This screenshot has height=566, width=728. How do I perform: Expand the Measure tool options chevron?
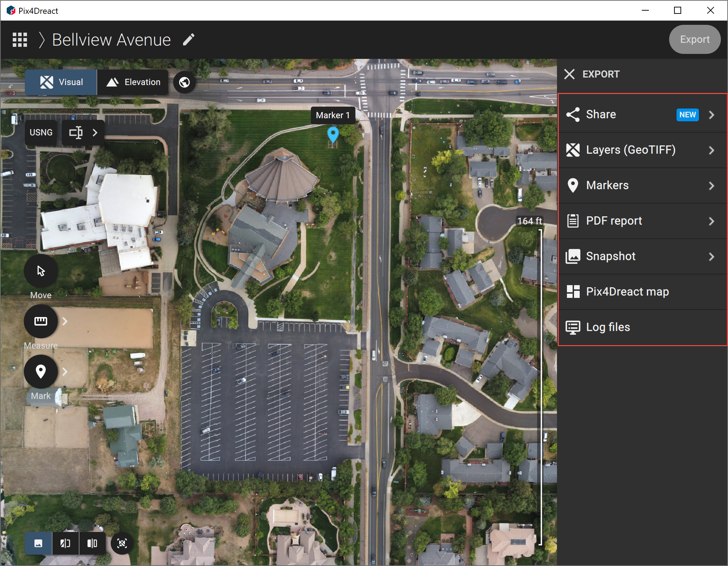coord(65,321)
